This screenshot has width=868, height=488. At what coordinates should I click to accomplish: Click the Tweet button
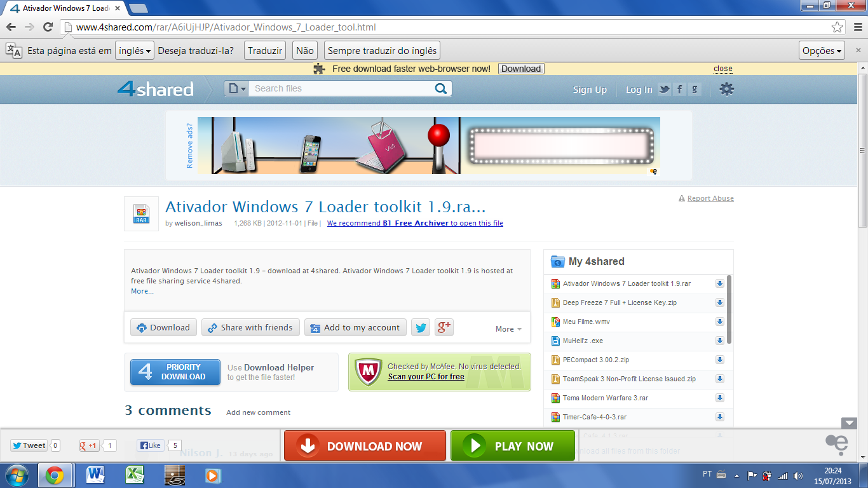click(29, 445)
